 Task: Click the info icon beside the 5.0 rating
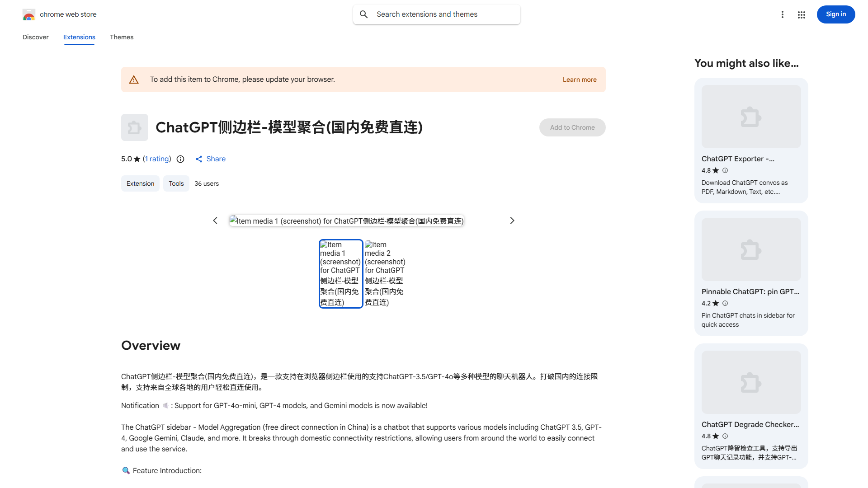pos(180,159)
